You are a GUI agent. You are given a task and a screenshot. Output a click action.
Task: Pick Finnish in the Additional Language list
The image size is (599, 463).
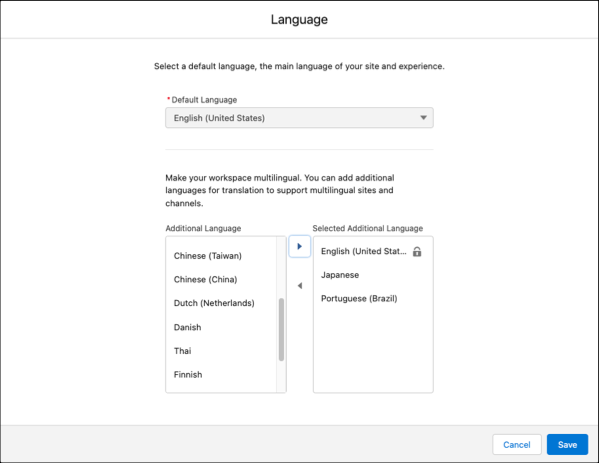click(x=188, y=374)
